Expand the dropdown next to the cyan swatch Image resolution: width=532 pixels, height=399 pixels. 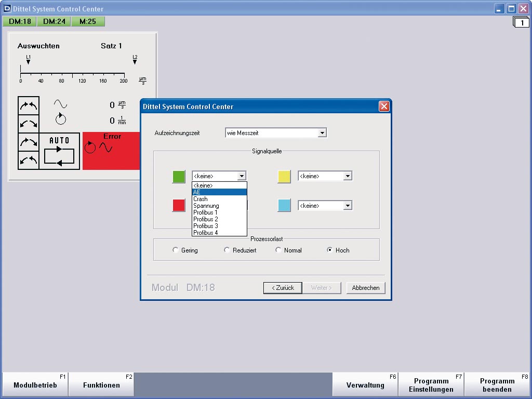348,205
